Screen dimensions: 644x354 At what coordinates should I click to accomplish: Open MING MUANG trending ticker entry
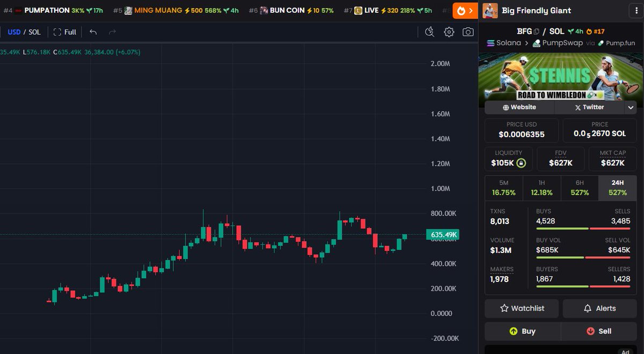coord(176,11)
